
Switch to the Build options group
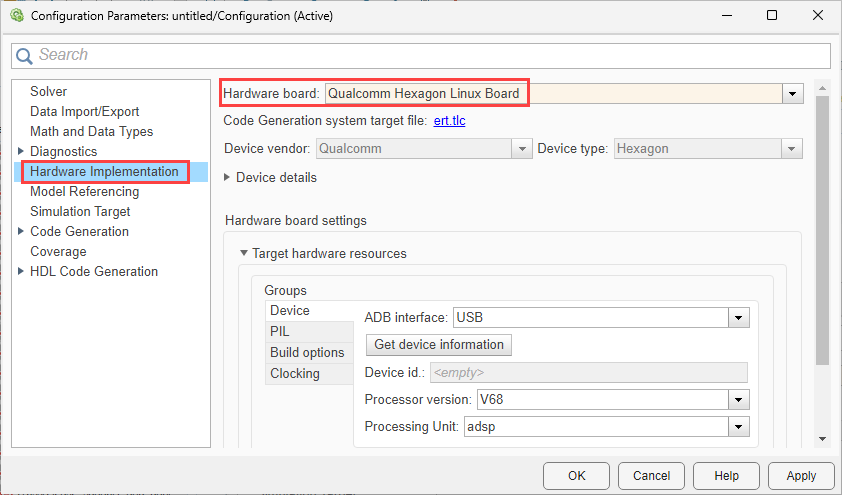pos(307,352)
